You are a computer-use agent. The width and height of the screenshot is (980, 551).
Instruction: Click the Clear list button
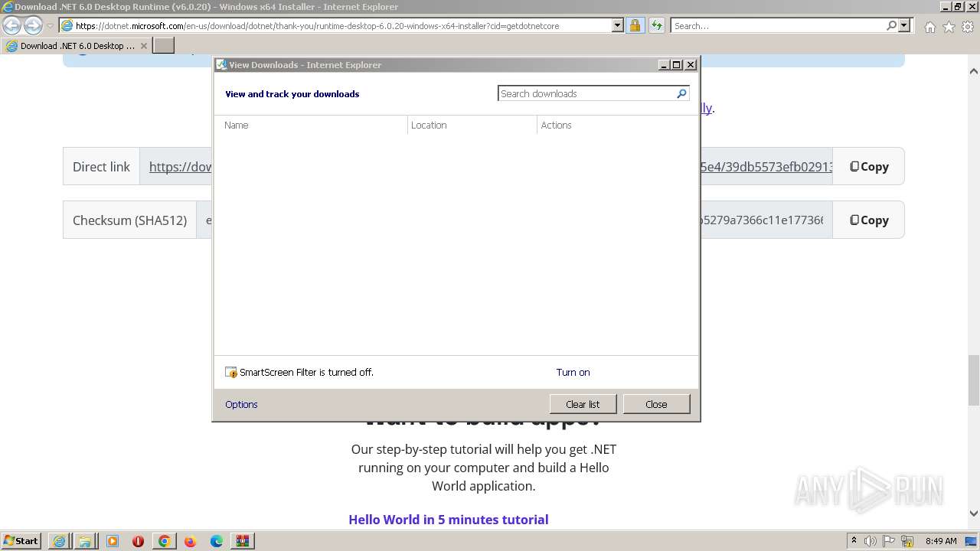(583, 404)
